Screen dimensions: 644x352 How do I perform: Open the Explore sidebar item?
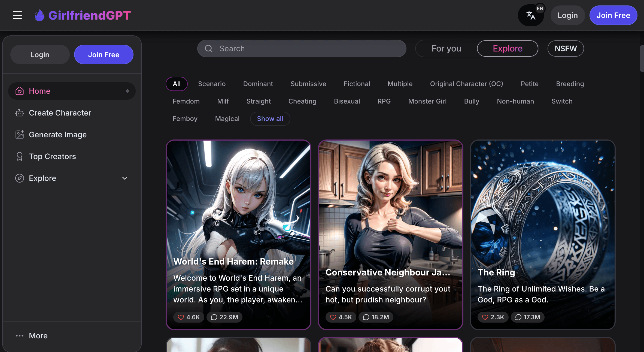point(72,178)
